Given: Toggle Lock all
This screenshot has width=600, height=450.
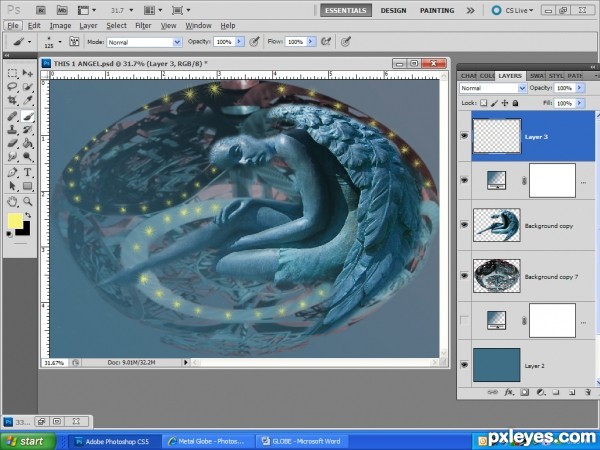Looking at the screenshot, I should [515, 103].
